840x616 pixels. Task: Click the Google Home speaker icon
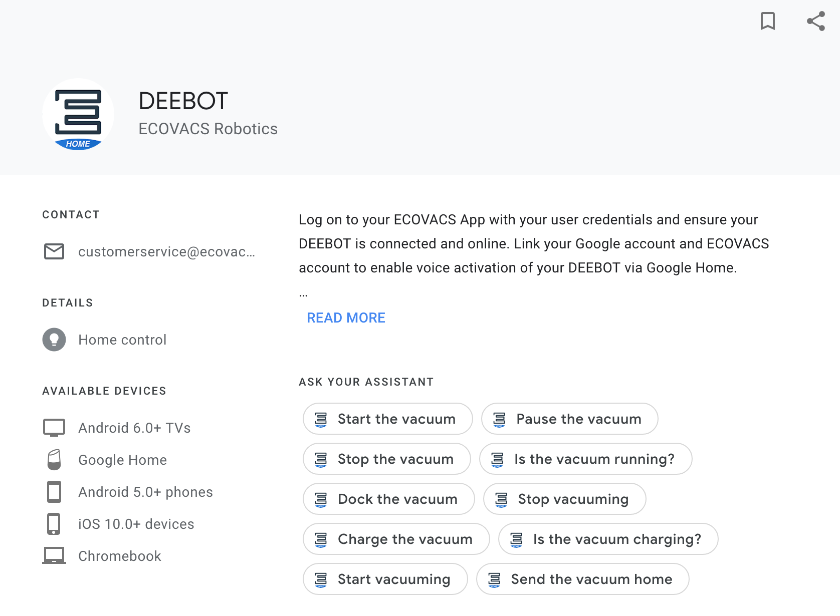pyautogui.click(x=54, y=460)
